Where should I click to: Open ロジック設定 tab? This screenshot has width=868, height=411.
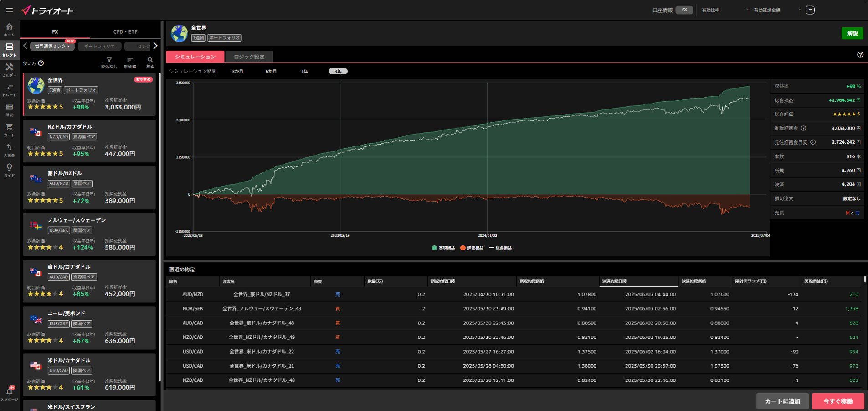pyautogui.click(x=249, y=57)
